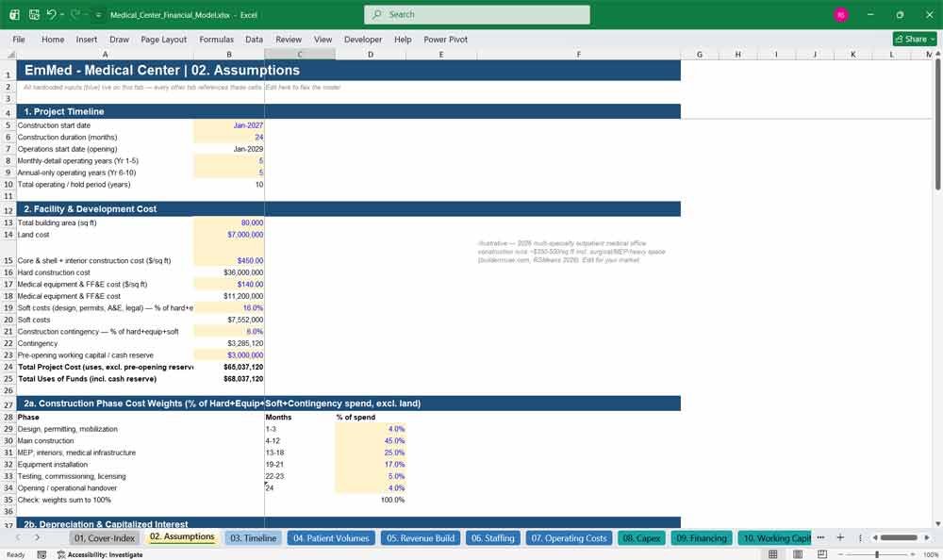Viewport: 943px width, 560px height.
Task: Select Total Uses of Funds value $68,037,120
Action: pos(229,379)
